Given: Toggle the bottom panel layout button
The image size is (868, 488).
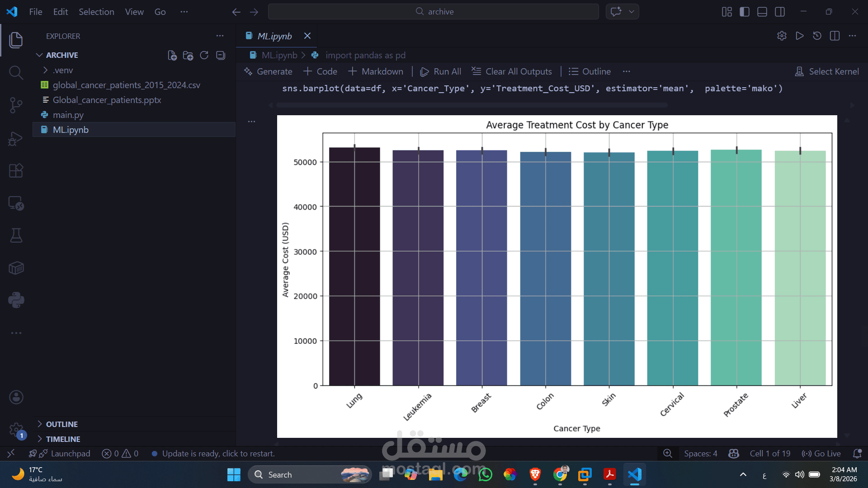Looking at the screenshot, I should [762, 12].
